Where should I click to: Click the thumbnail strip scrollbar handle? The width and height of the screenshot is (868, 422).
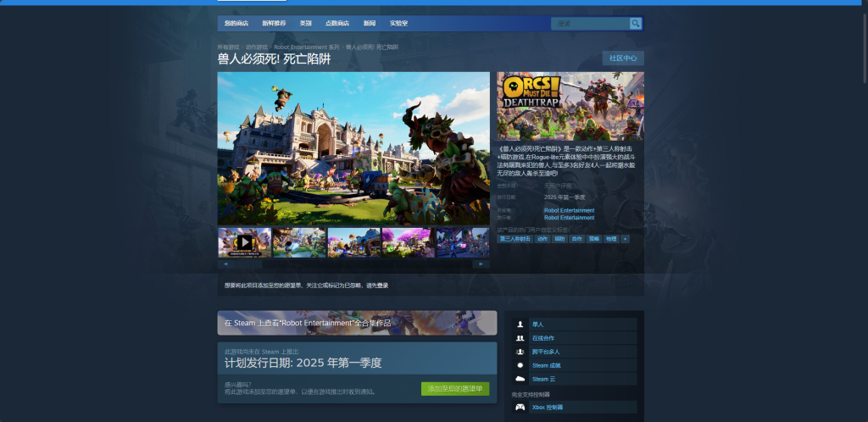pyautogui.click(x=248, y=264)
